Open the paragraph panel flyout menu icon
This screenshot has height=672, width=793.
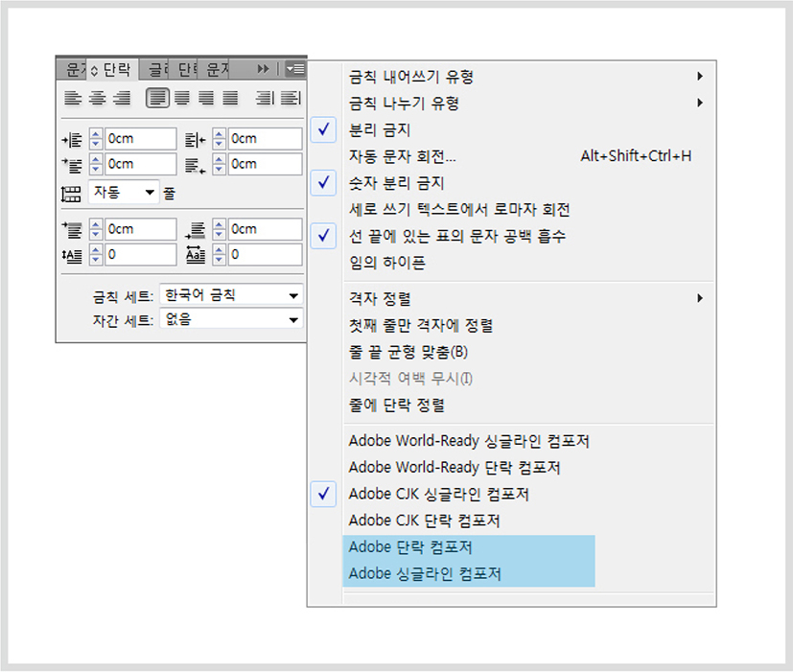(295, 69)
